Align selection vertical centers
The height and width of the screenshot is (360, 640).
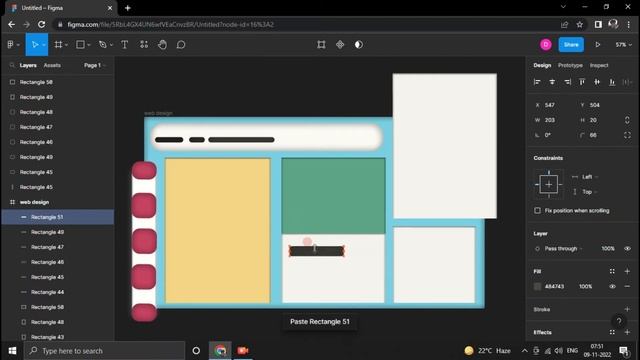coord(597,82)
